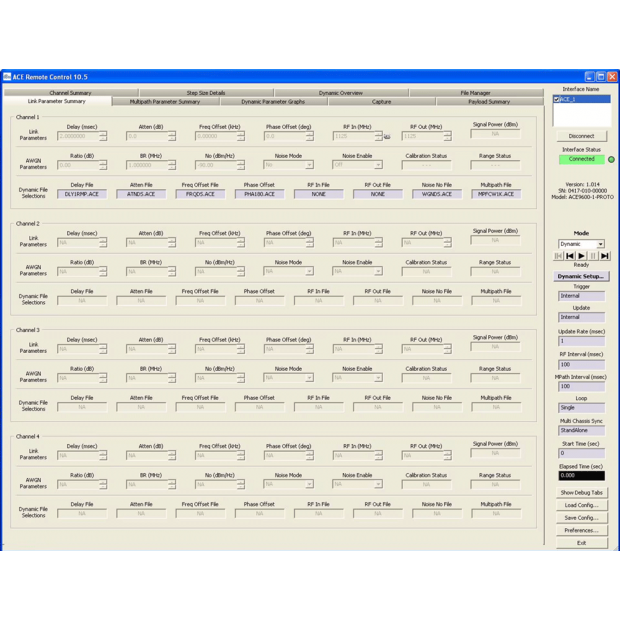Screen dimensions: 620x620
Task: Open the Dynamic Setup dialog
Action: [581, 276]
